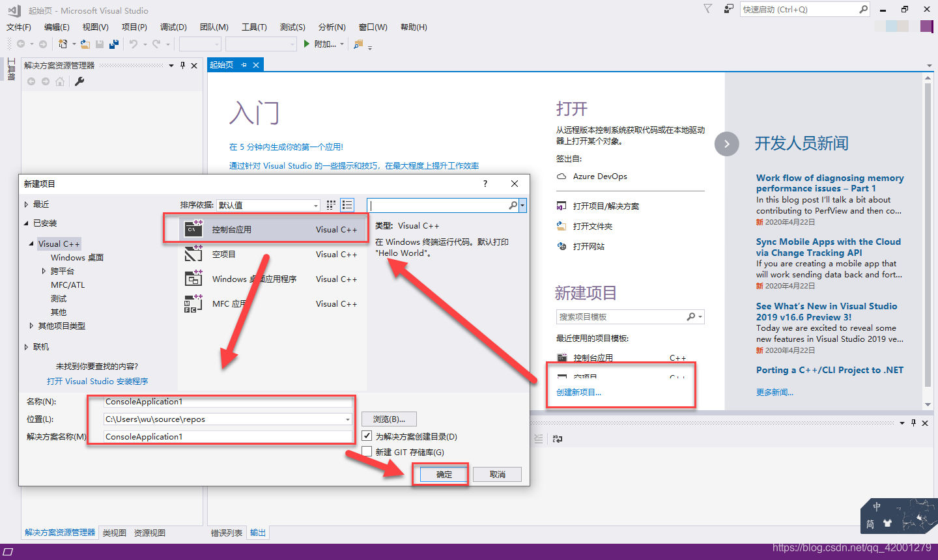
Task: Click the Home icon in Solution Explorer
Action: click(x=59, y=81)
